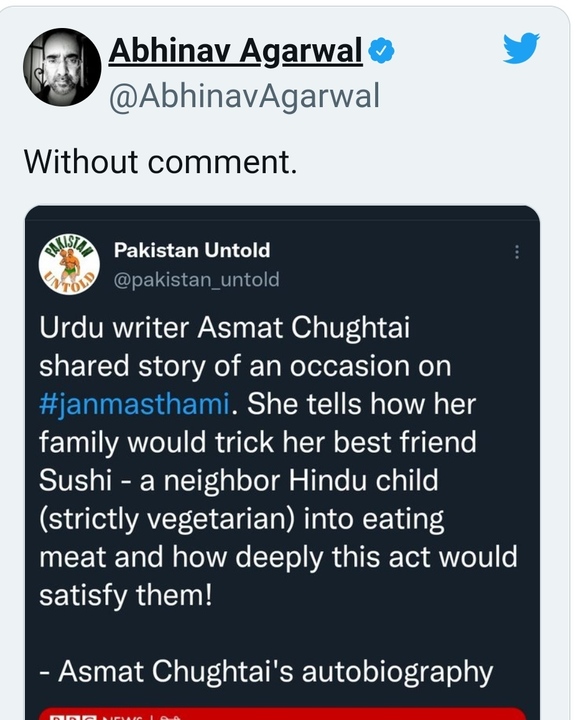Open the Pakistan Untold round avatar logo
Viewport: 586px width, 720px height.
tap(69, 264)
